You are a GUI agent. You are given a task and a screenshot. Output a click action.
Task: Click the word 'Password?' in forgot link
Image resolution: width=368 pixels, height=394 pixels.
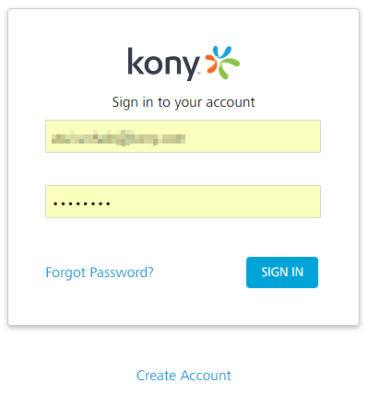(x=122, y=272)
